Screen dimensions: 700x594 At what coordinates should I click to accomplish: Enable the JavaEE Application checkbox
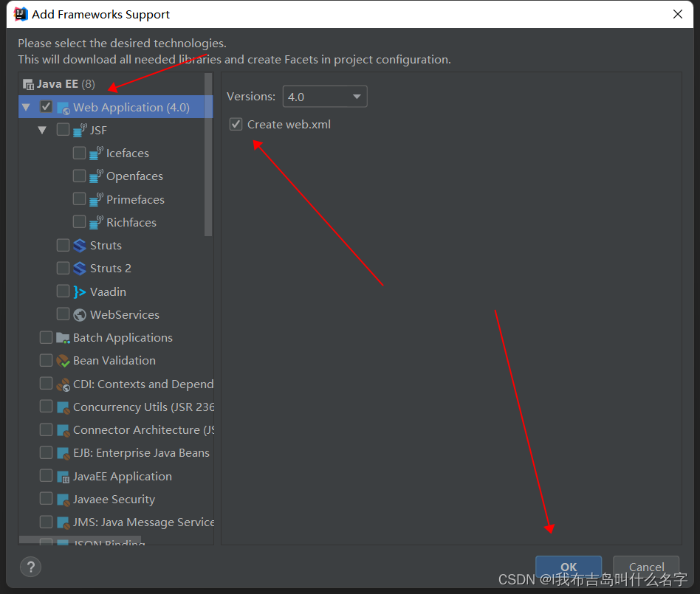(x=46, y=475)
